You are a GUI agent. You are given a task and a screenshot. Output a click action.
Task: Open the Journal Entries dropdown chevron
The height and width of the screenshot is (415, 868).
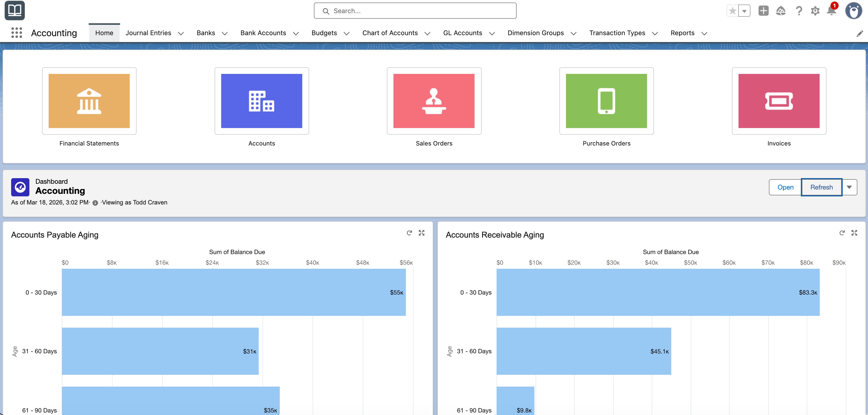[181, 33]
